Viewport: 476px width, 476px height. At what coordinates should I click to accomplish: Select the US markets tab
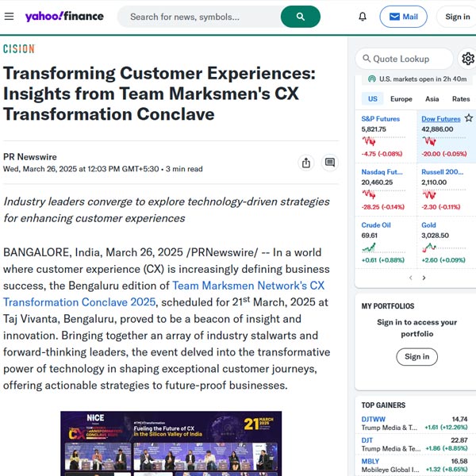pos(373,99)
